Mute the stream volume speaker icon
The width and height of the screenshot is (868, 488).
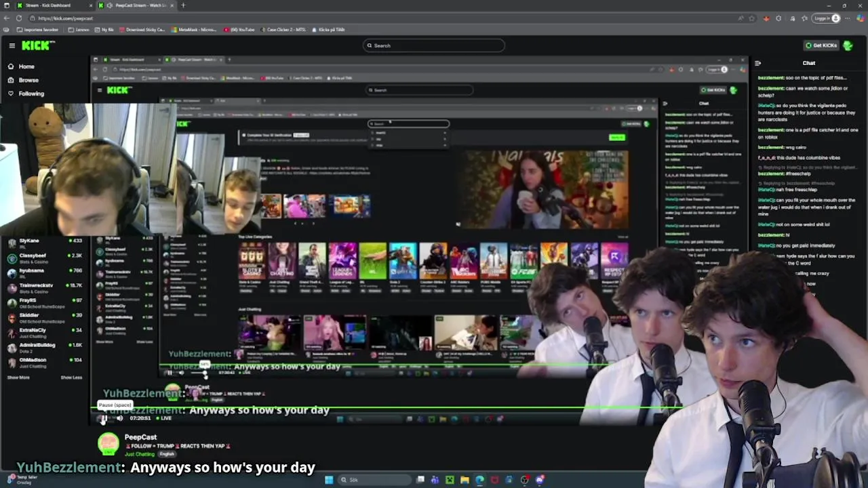coord(119,418)
